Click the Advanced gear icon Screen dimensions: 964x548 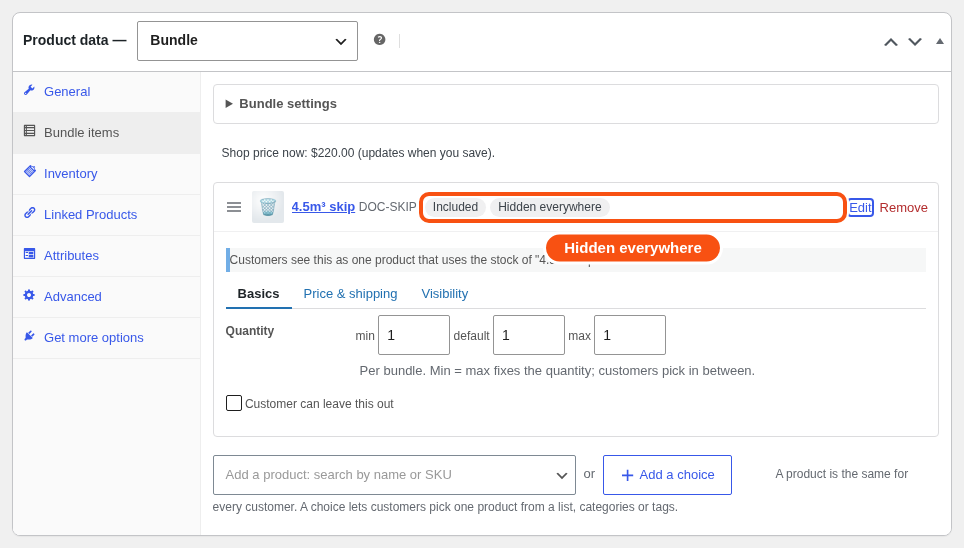coord(29,295)
